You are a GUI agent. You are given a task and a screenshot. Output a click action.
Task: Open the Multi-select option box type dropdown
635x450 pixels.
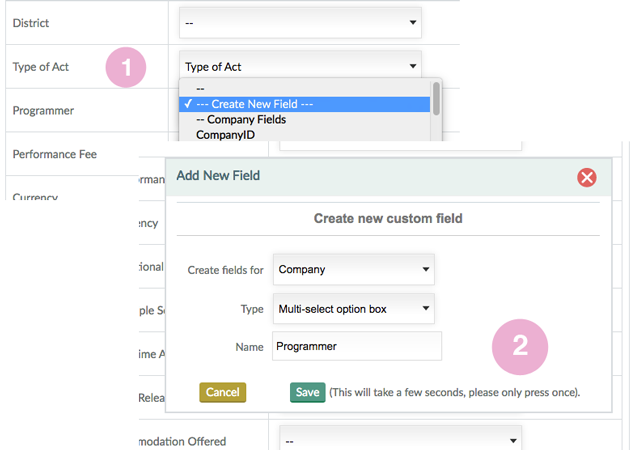[353, 309]
